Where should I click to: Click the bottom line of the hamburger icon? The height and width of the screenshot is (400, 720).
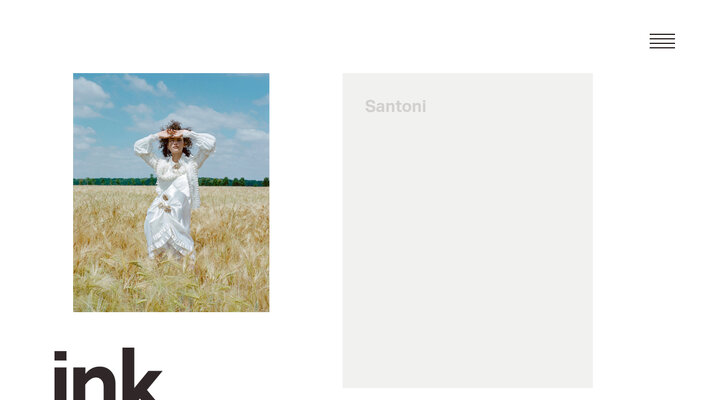click(x=662, y=47)
